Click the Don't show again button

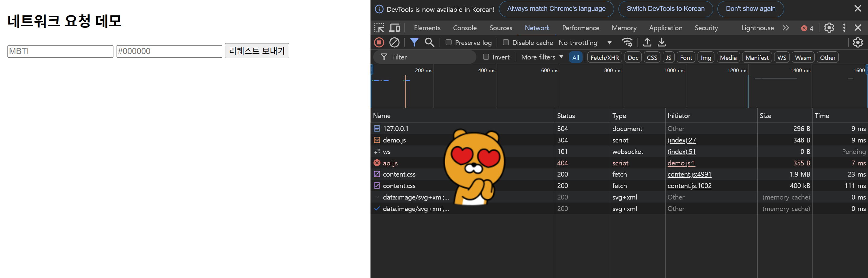pos(750,9)
